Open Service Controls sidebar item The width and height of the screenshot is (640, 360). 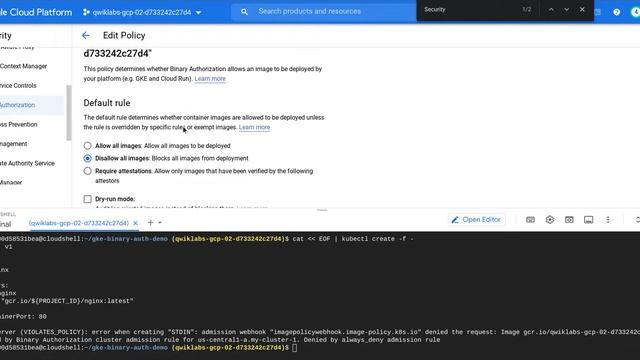point(18,86)
